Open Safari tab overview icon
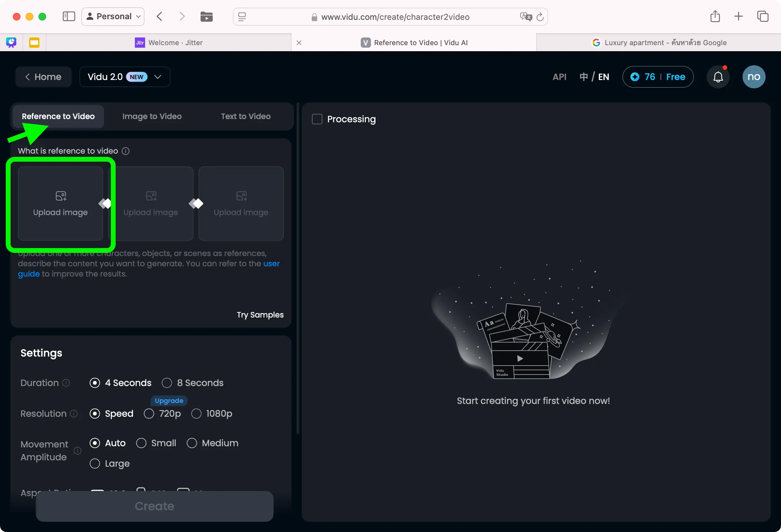Image resolution: width=781 pixels, height=532 pixels. pyautogui.click(x=762, y=16)
